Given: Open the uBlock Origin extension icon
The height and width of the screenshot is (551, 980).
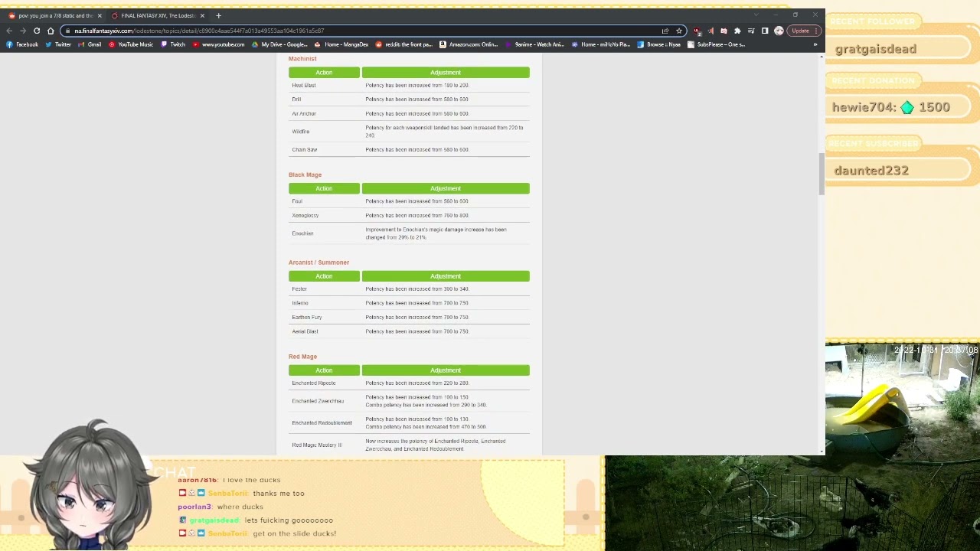Looking at the screenshot, I should click(x=697, y=31).
